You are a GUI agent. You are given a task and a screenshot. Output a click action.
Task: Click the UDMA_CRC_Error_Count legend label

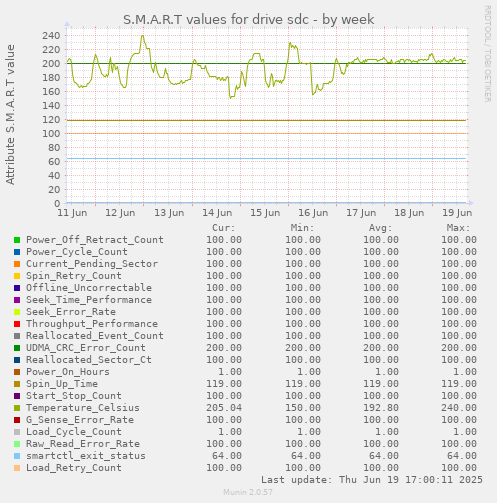click(x=86, y=348)
